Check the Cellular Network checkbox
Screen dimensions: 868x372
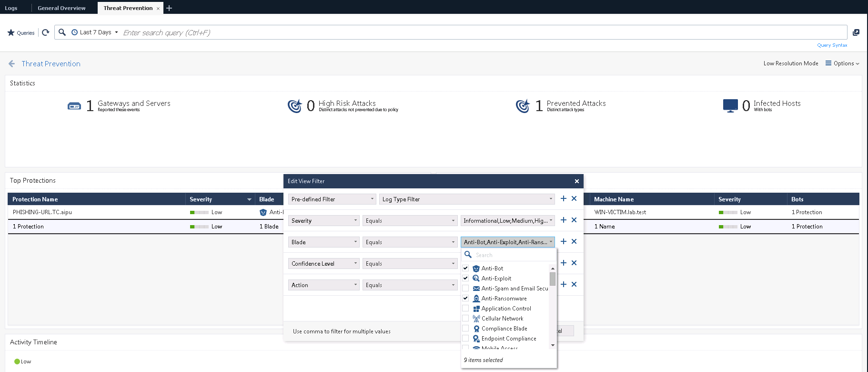click(465, 318)
